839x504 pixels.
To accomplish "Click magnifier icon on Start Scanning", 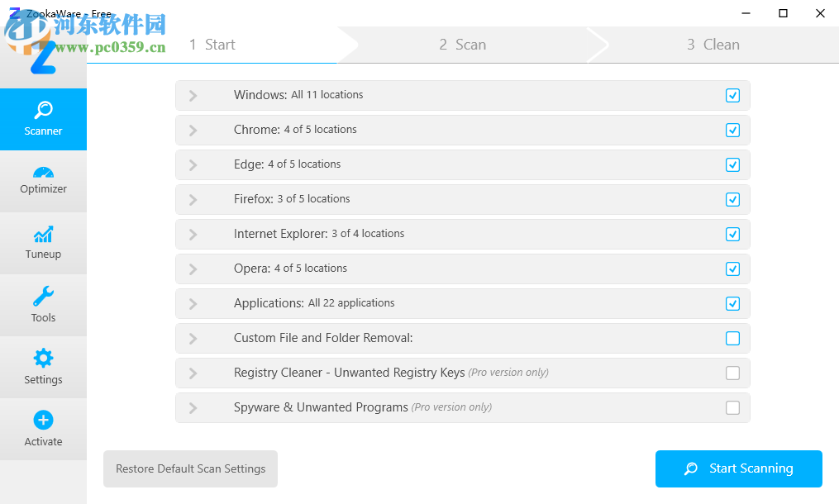I will (x=691, y=469).
